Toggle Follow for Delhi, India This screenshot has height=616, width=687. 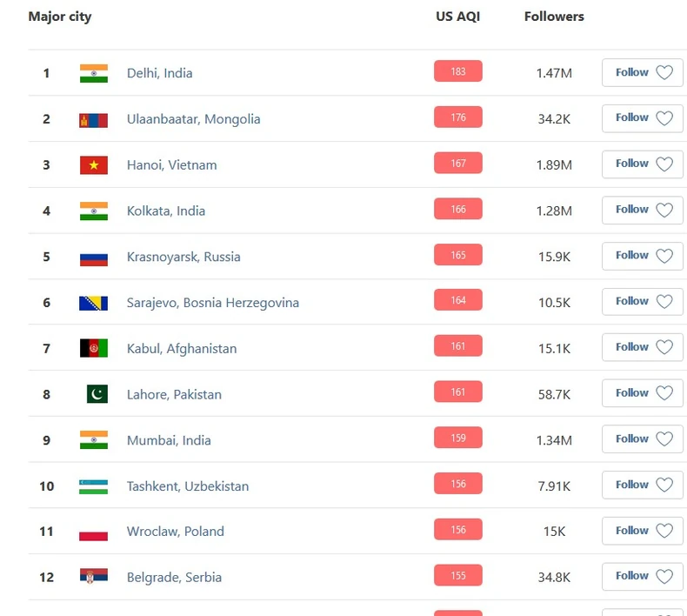pyautogui.click(x=643, y=73)
